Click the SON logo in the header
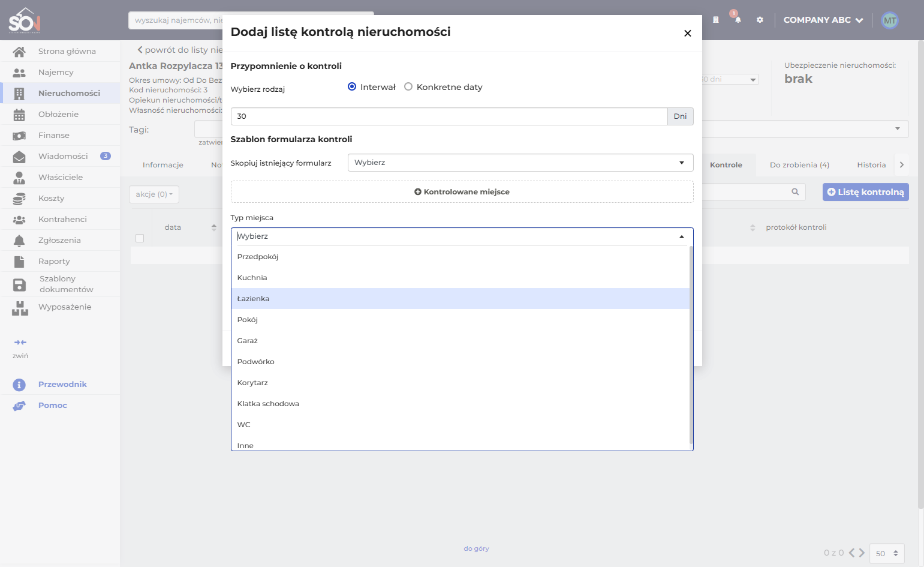 (x=25, y=20)
